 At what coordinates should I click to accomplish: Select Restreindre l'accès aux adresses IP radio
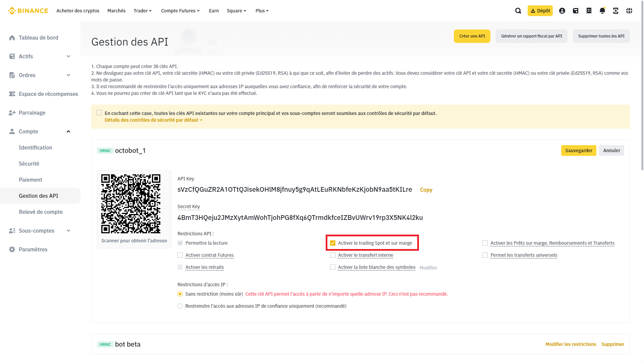180,306
